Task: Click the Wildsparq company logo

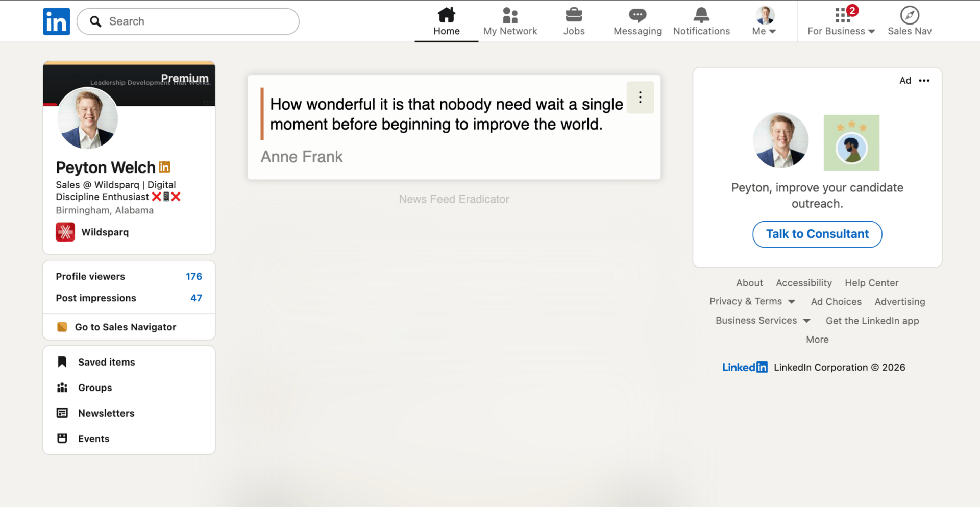Action: point(65,232)
